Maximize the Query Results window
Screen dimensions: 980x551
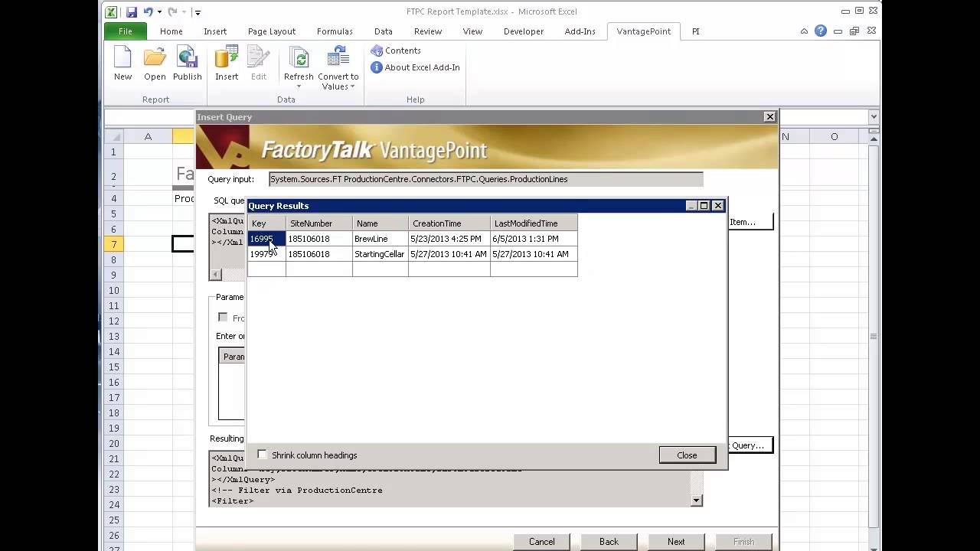pos(704,206)
